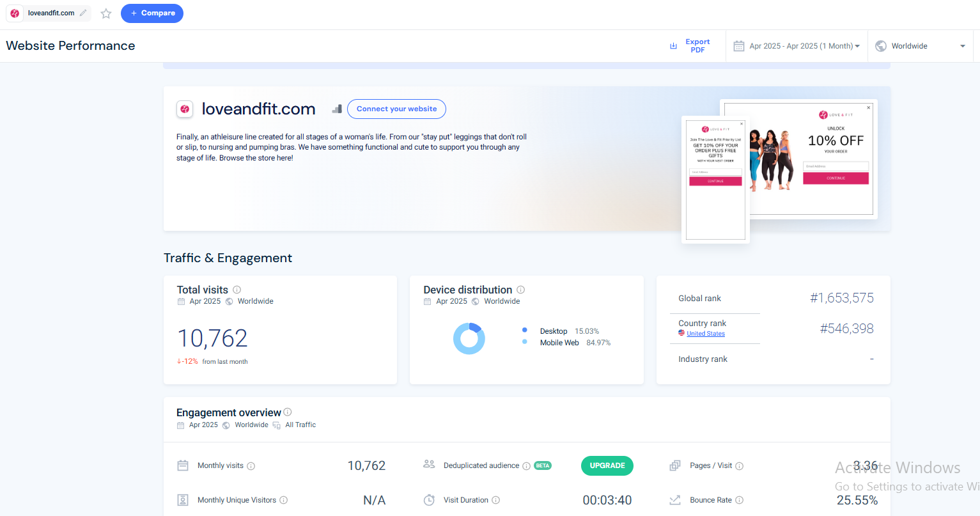Viewport: 980px width, 516px height.
Task: Show info tooltip for Monthly Unique Visitors
Action: point(284,500)
